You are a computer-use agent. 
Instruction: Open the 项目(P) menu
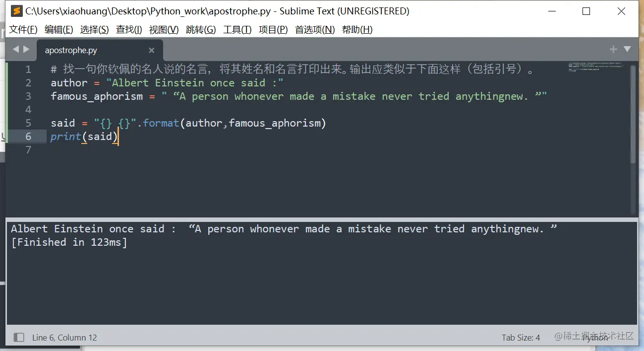click(273, 30)
